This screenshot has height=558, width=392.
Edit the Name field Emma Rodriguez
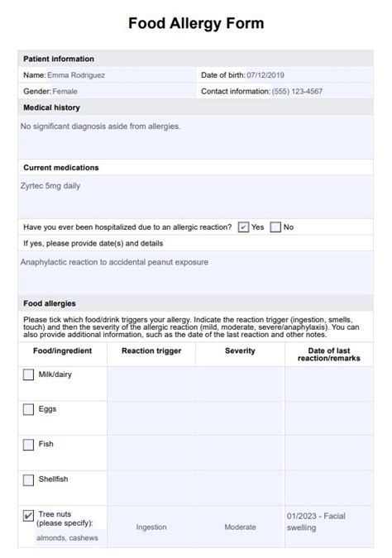pyautogui.click(x=121, y=75)
